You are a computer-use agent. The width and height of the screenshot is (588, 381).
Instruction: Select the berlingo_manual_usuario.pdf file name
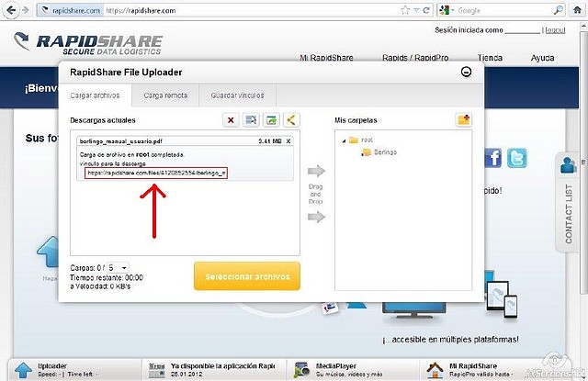[120, 141]
